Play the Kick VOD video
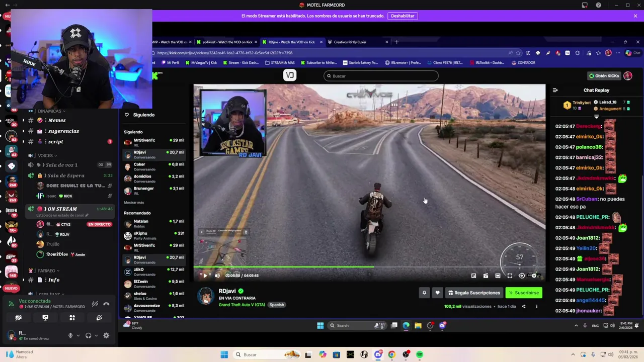This screenshot has width=644, height=362. [205, 276]
